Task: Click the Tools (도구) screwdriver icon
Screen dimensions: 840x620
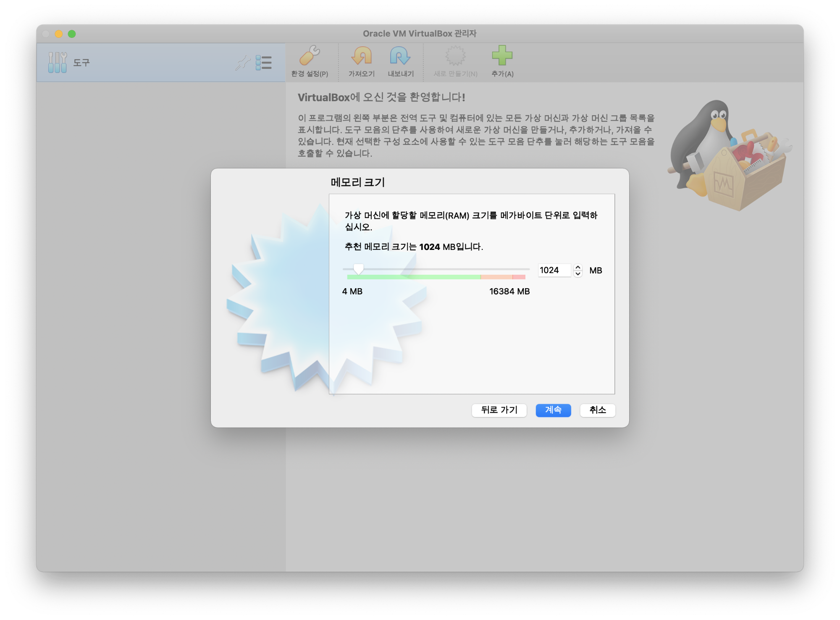Action: tap(58, 63)
